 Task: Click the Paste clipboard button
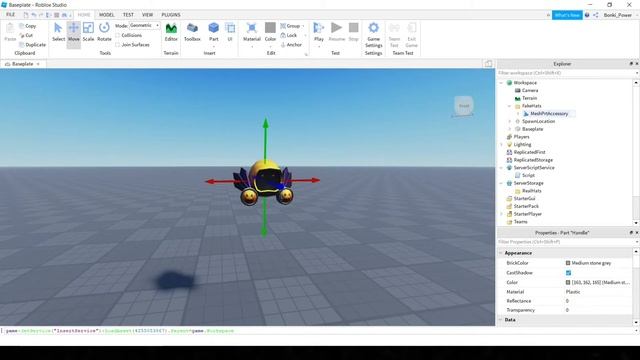tap(10, 32)
